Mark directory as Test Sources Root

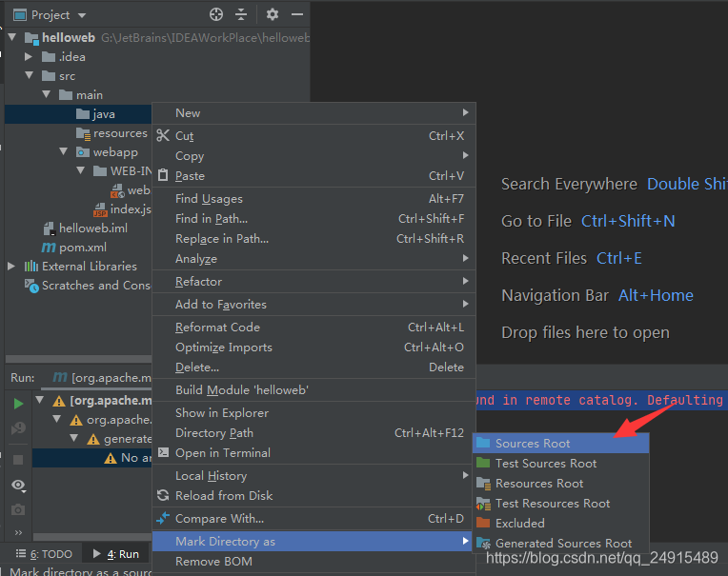560,464
